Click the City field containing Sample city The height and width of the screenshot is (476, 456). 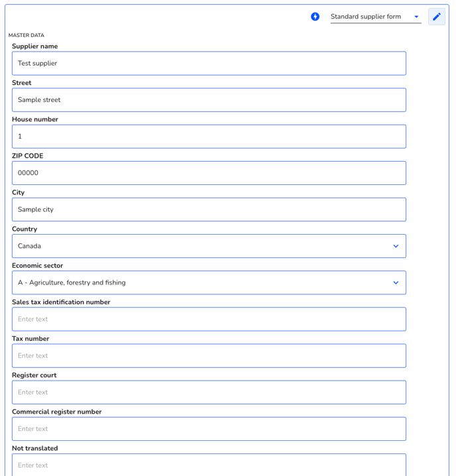pos(209,209)
